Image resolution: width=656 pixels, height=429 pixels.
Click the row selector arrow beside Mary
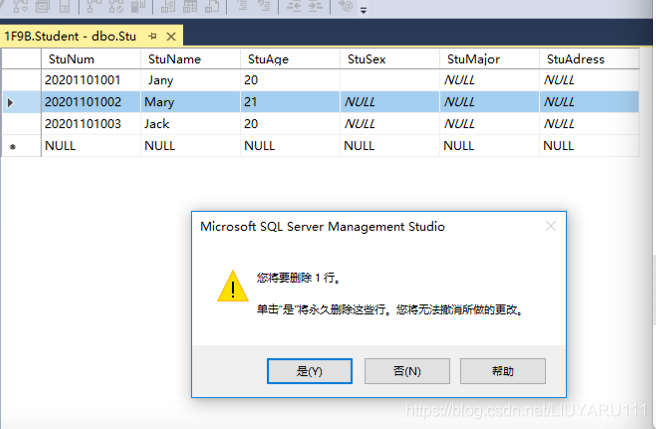pos(11,102)
